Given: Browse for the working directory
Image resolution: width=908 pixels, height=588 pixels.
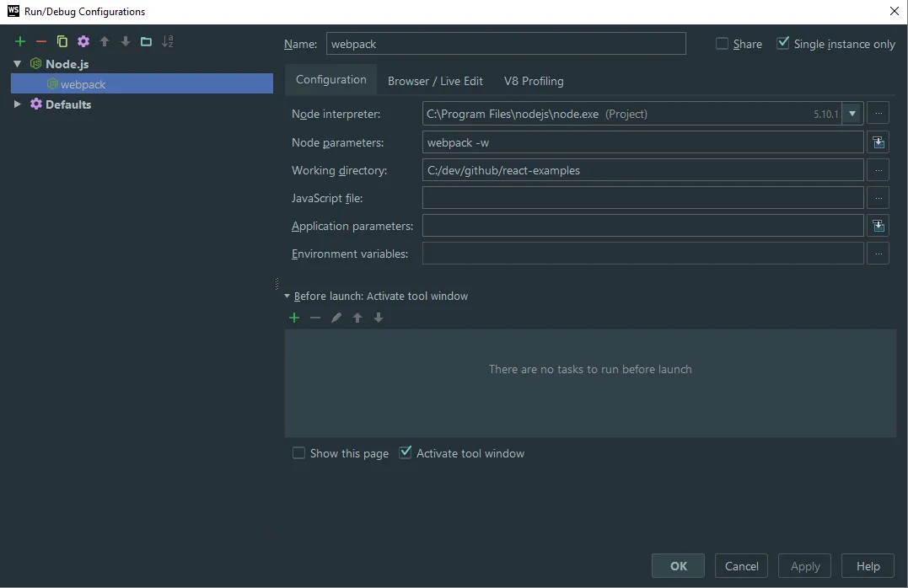Looking at the screenshot, I should click(878, 170).
